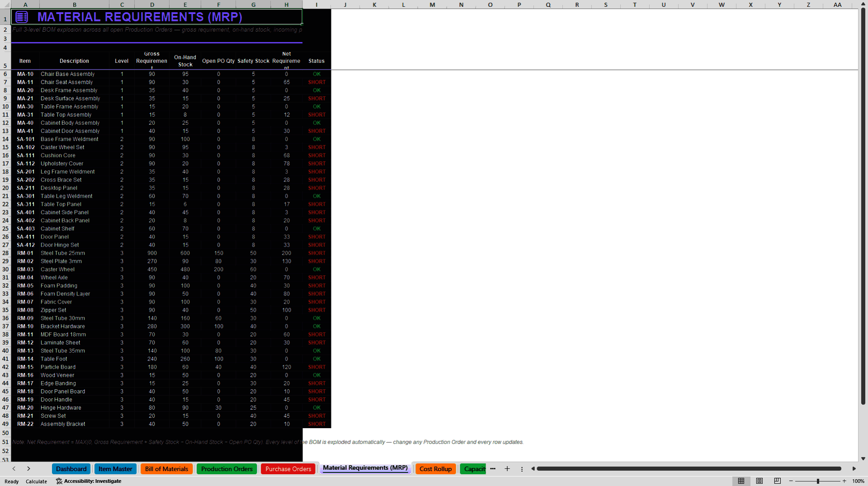
Task: Select the Bracket Hardware on-hand stock 300
Action: tap(185, 326)
